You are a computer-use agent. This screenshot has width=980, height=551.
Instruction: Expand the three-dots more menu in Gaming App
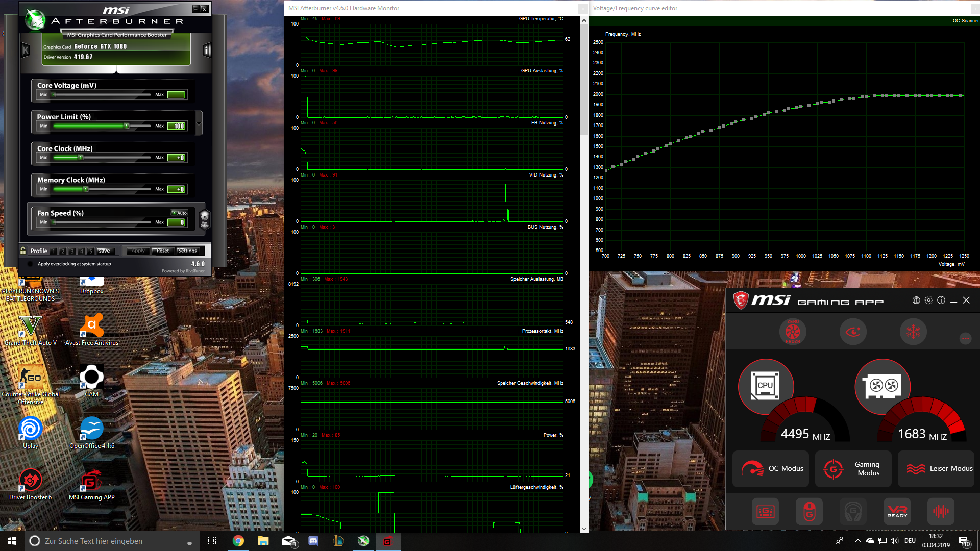click(x=965, y=338)
